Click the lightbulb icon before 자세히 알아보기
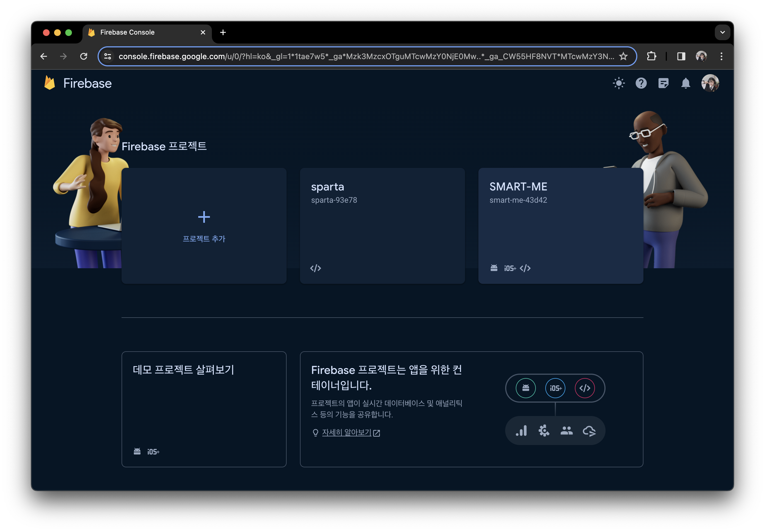 point(315,433)
